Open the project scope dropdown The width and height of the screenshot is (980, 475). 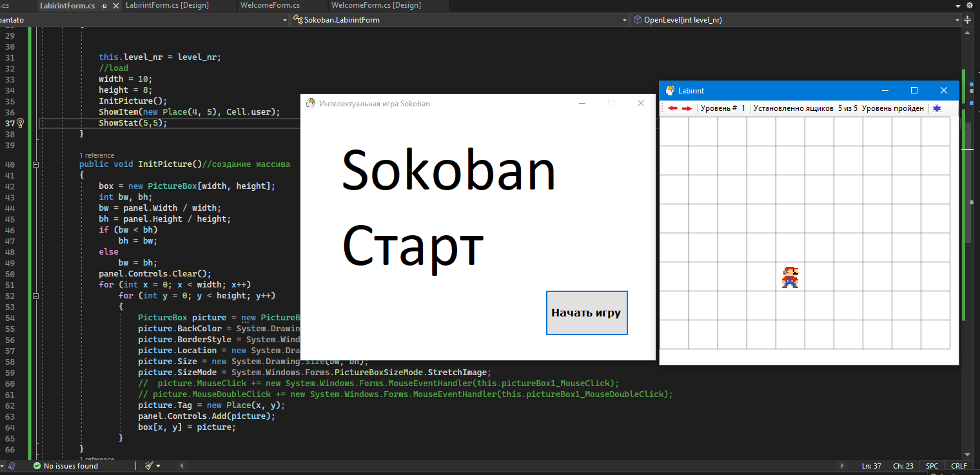[286, 20]
